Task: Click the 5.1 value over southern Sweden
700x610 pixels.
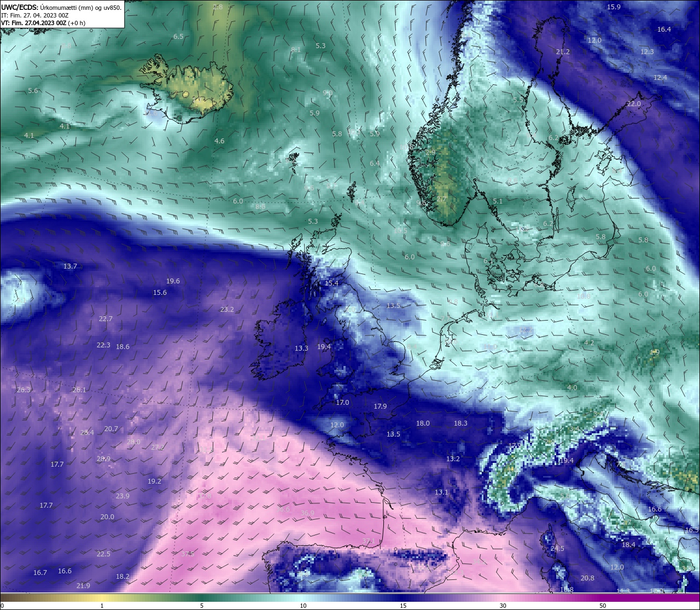Action: [x=498, y=201]
